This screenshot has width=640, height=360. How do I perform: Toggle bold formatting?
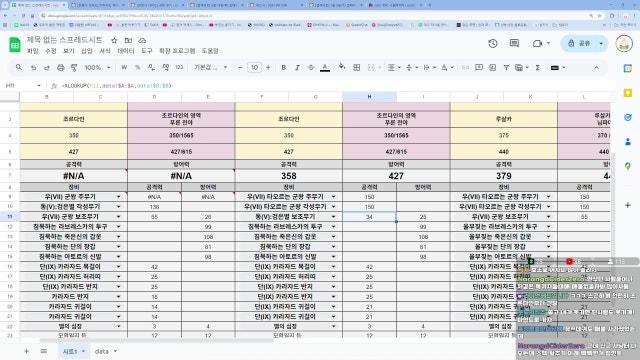coord(283,67)
